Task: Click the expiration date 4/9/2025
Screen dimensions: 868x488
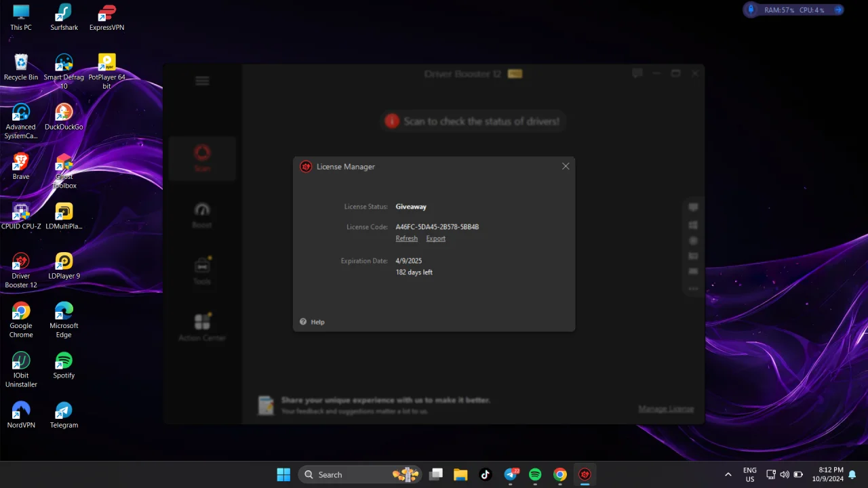Action: (x=409, y=261)
